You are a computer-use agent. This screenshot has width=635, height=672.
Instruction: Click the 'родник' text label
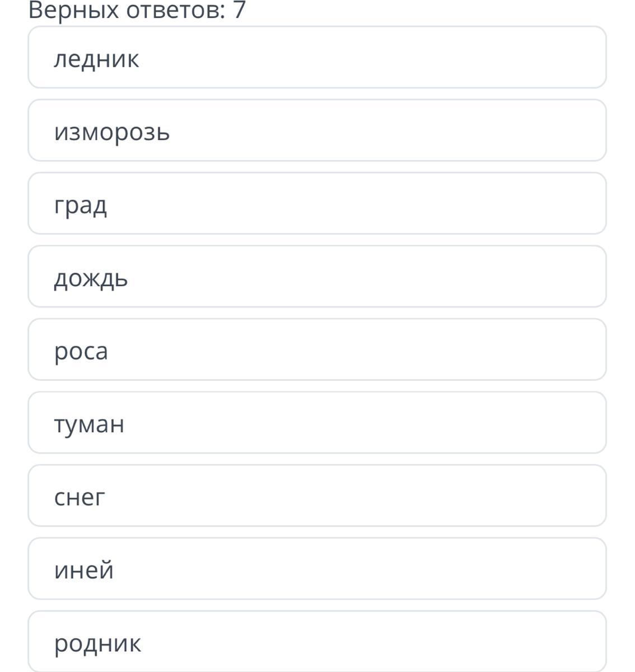click(97, 643)
